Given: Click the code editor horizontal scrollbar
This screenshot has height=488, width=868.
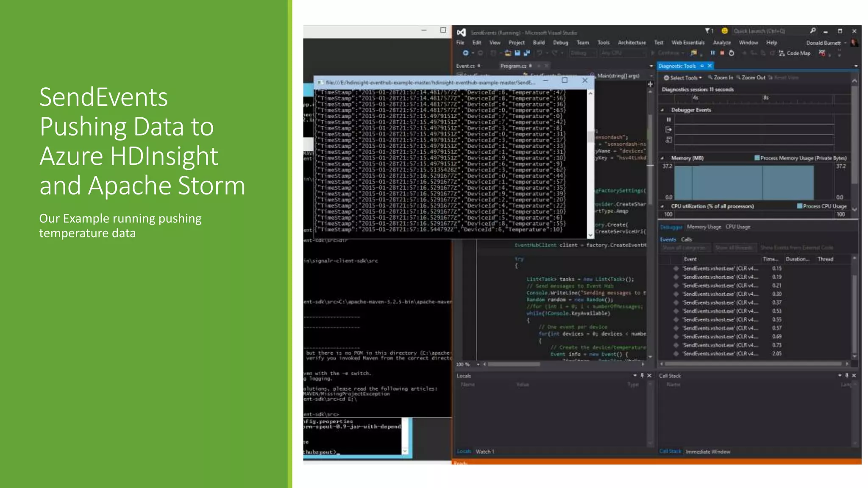Looking at the screenshot, I should (564, 364).
